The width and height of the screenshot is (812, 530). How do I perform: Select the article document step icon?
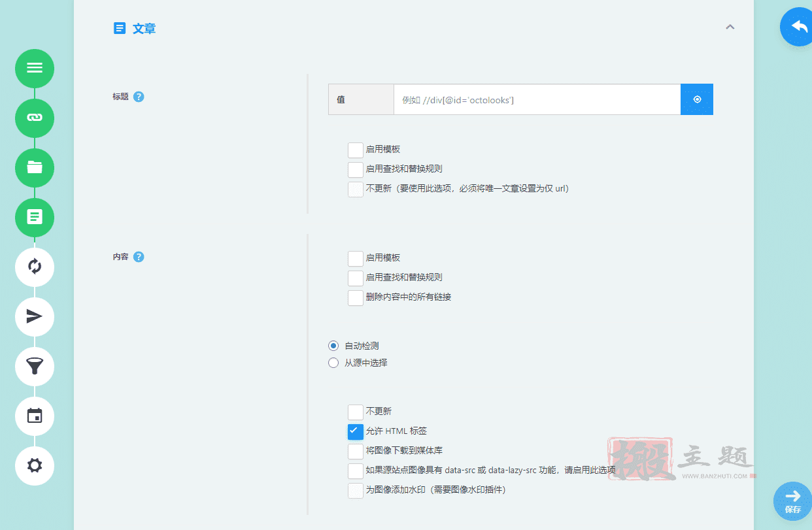(x=35, y=217)
